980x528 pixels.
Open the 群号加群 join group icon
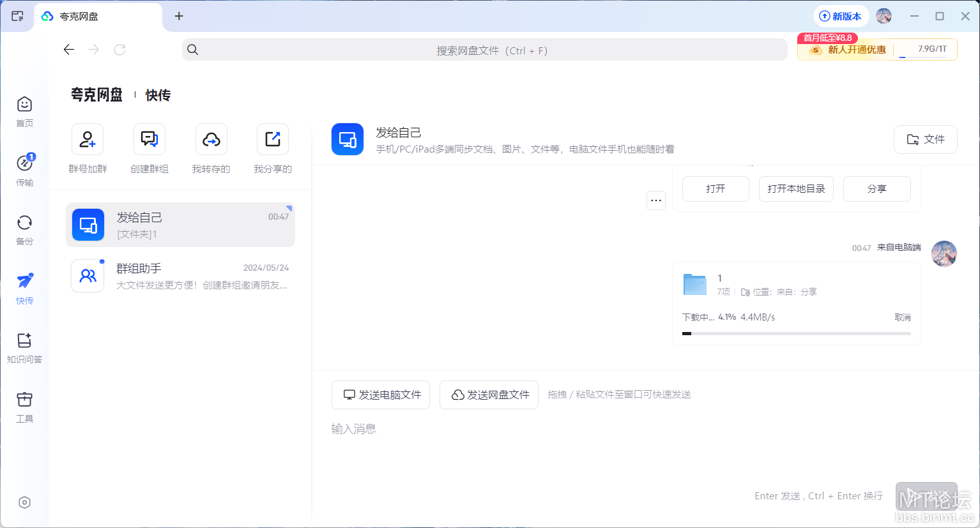88,140
